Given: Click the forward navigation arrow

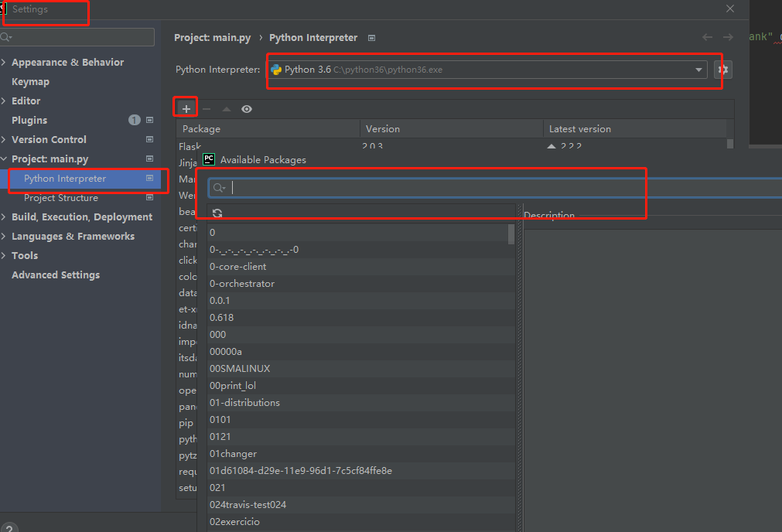Looking at the screenshot, I should point(728,37).
